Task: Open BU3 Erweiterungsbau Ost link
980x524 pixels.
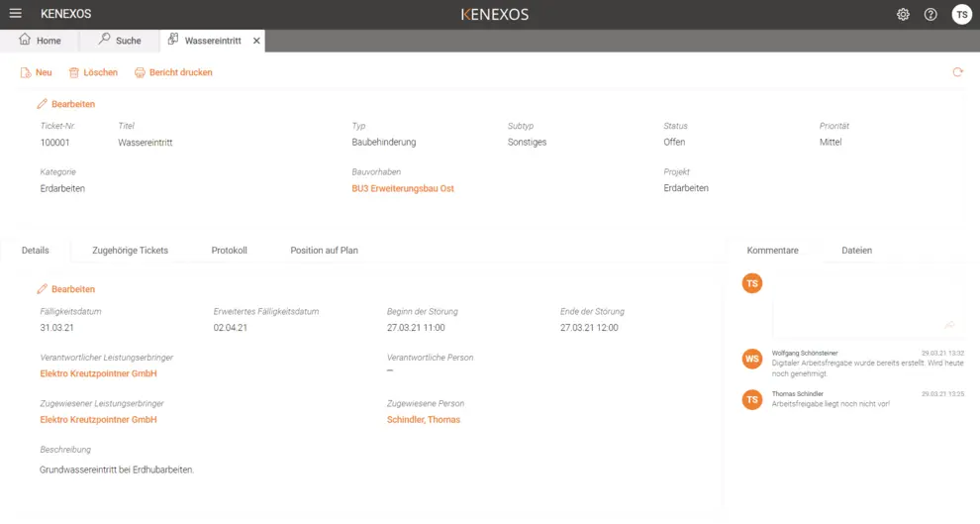Action: 403,188
